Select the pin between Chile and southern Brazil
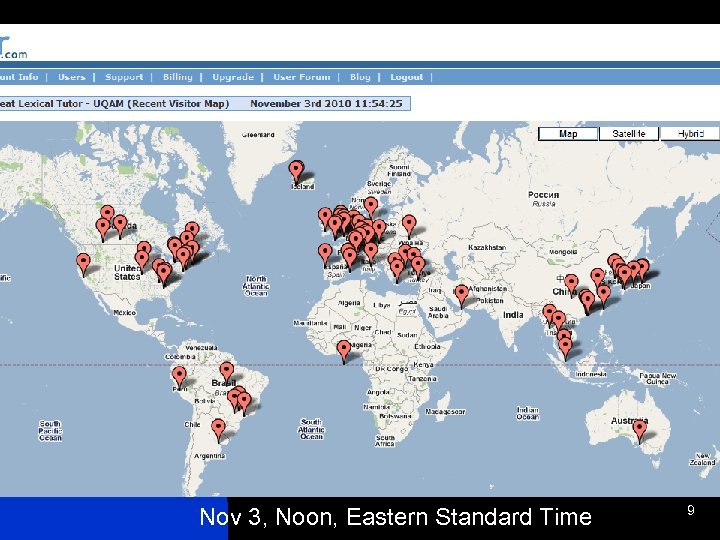The image size is (720, 540). (x=219, y=430)
